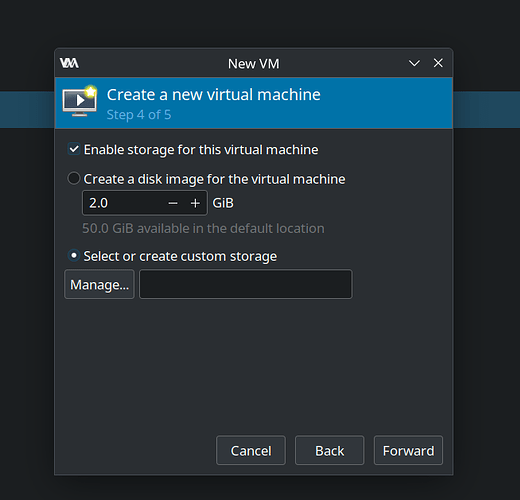Click the 50.0 GiB available text
Viewport: 520px width, 500px height.
tap(203, 229)
